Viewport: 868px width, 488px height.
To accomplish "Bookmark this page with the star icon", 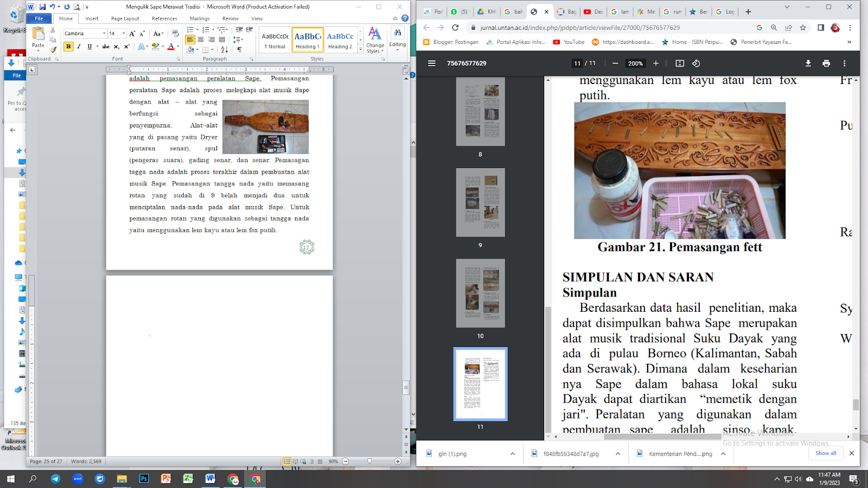I will click(803, 28).
